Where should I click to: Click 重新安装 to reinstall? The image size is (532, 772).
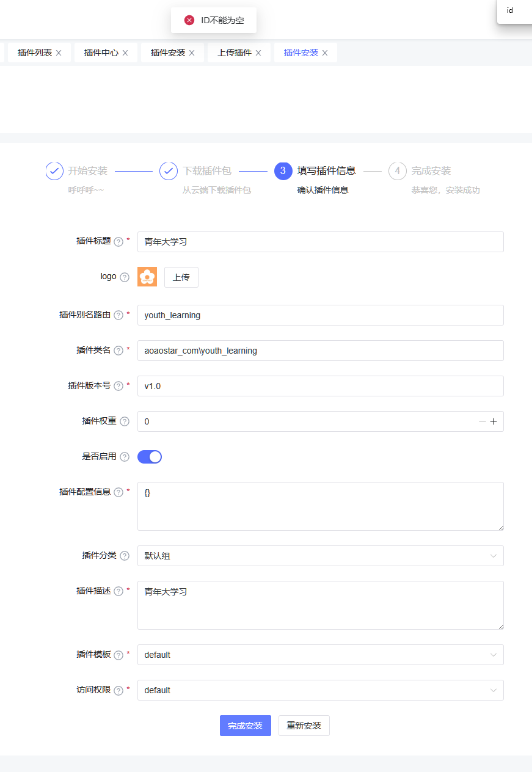click(x=304, y=726)
